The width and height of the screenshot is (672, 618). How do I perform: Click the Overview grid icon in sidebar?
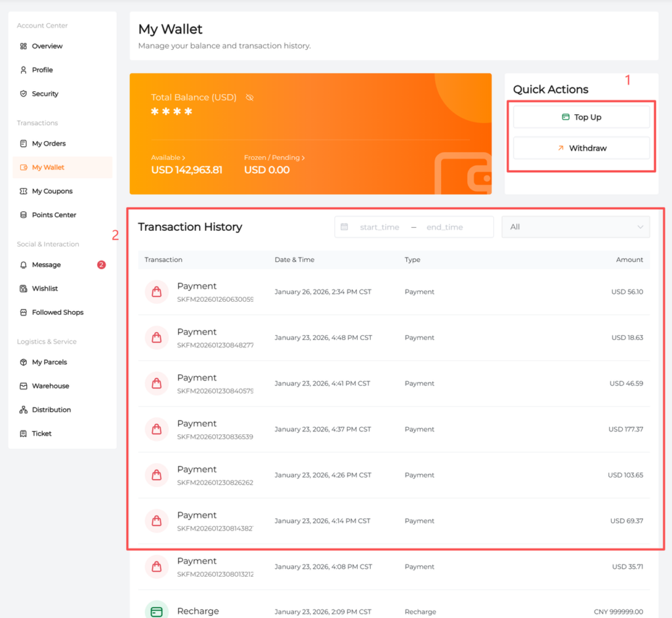(x=24, y=47)
